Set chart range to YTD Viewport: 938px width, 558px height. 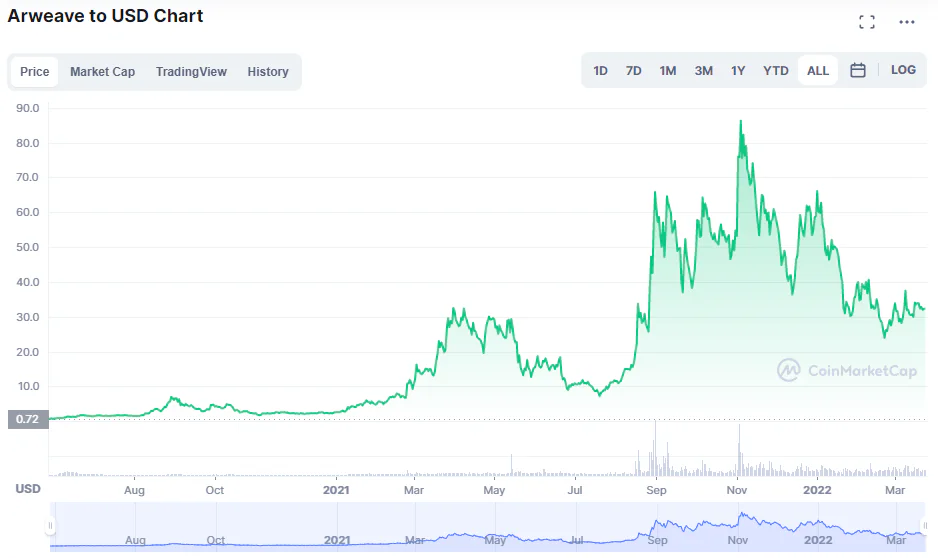coord(776,71)
